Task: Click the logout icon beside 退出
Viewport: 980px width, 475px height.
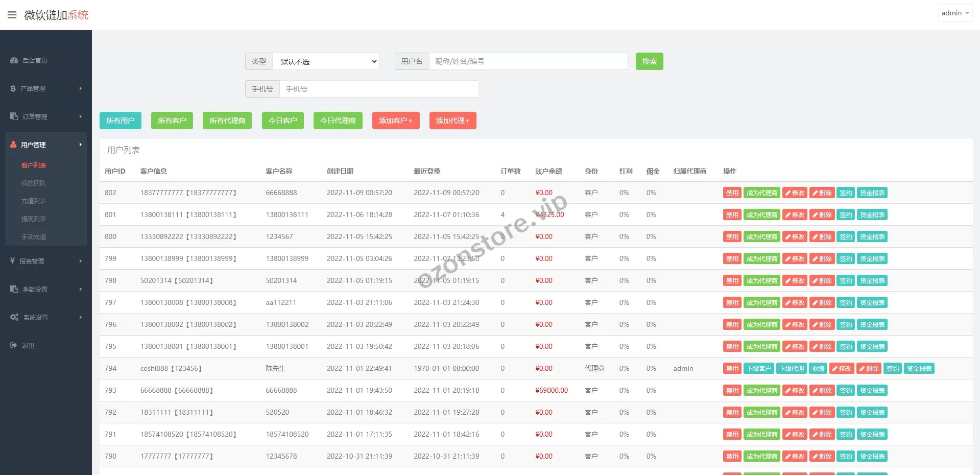Action: pyautogui.click(x=14, y=345)
